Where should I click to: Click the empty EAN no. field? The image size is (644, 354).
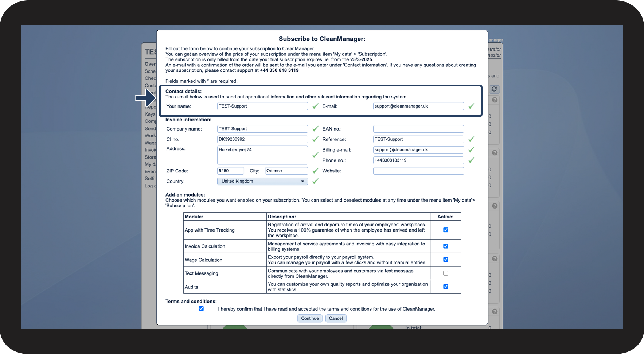click(418, 129)
